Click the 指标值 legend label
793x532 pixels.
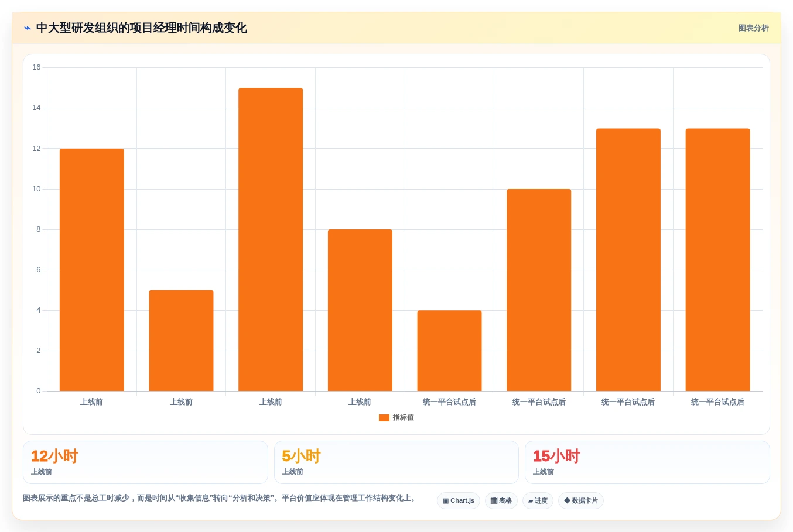click(404, 418)
